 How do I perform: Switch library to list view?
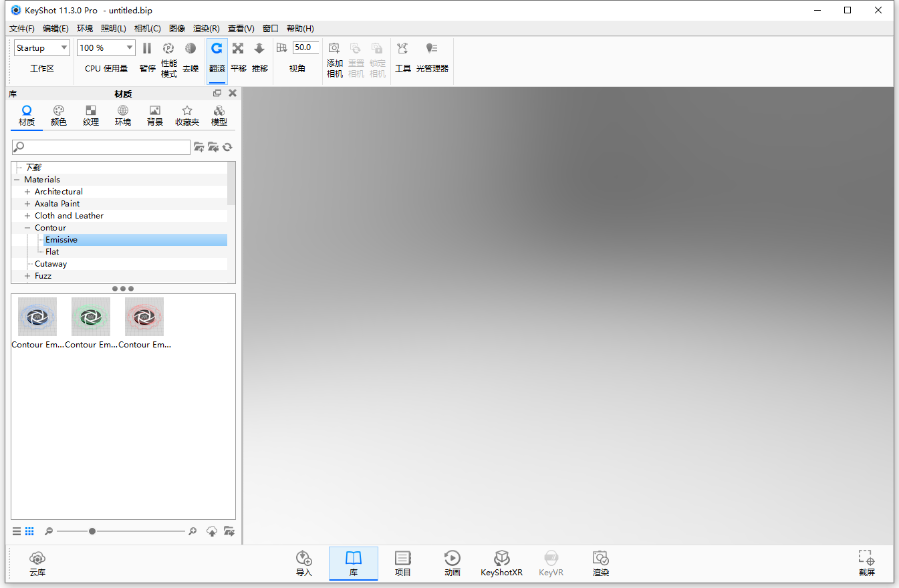tap(17, 531)
